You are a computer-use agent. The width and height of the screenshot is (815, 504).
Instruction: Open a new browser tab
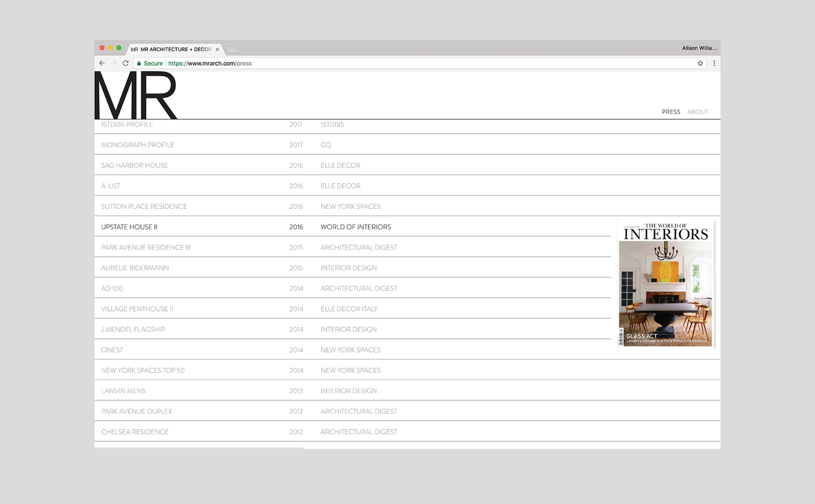pyautogui.click(x=231, y=50)
